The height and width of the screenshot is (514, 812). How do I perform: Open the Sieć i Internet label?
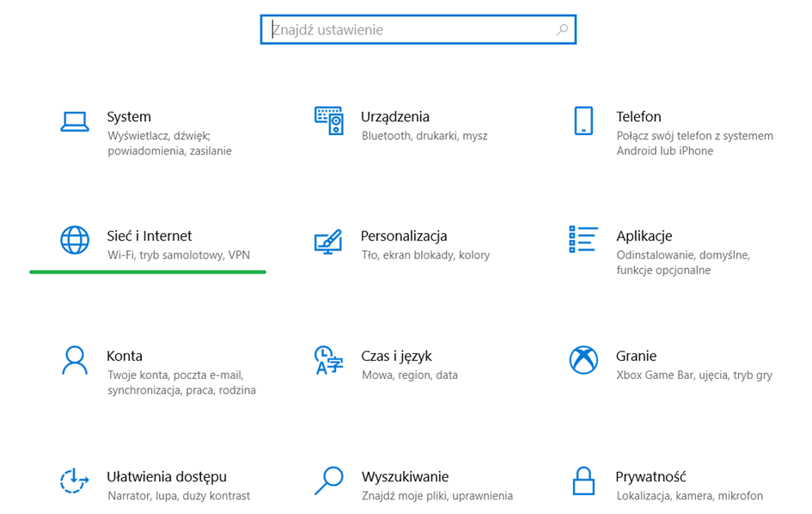tap(150, 236)
